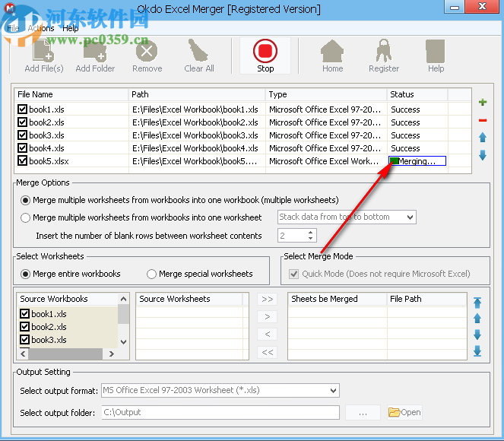Move merged sheet up one position

(x=477, y=319)
